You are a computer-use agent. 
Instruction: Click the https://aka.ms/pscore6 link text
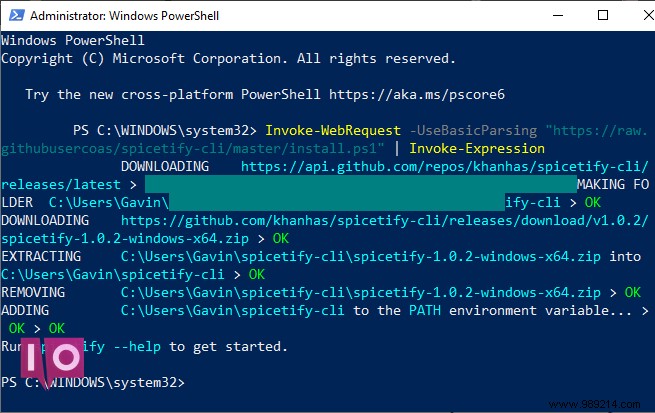click(x=416, y=94)
